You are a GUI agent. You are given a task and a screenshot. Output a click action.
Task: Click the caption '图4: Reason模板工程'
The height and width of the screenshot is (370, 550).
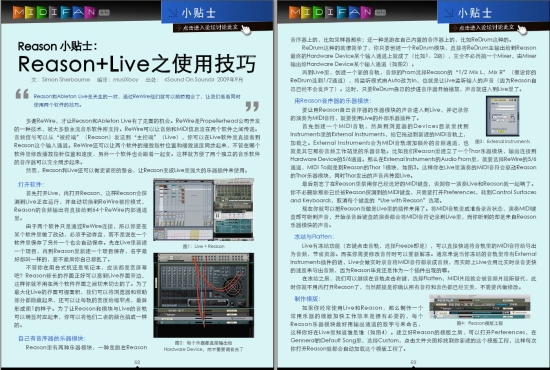pos(479,323)
